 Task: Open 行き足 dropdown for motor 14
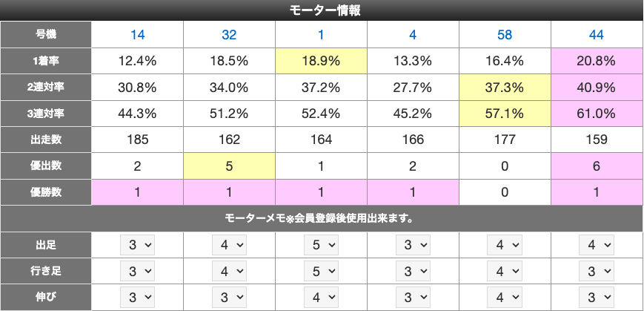tap(137, 271)
